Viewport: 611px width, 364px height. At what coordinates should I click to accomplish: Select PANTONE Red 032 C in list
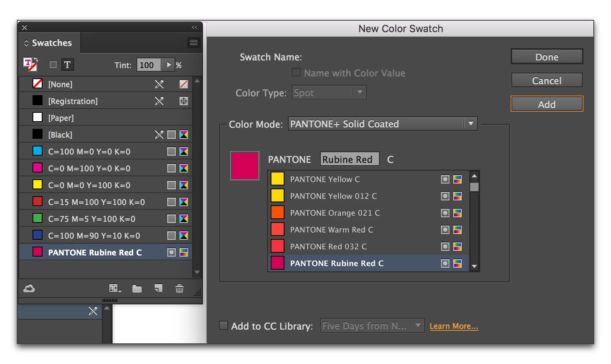tap(368, 247)
